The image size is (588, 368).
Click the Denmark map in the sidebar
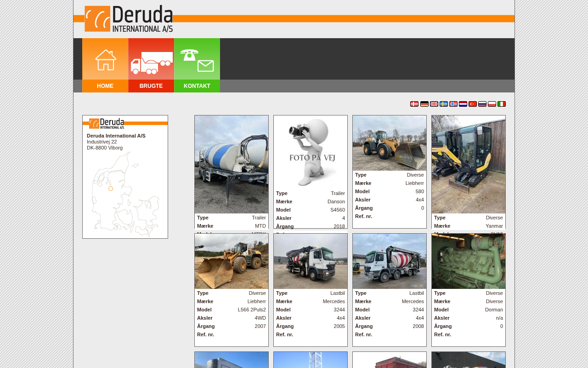125,195
